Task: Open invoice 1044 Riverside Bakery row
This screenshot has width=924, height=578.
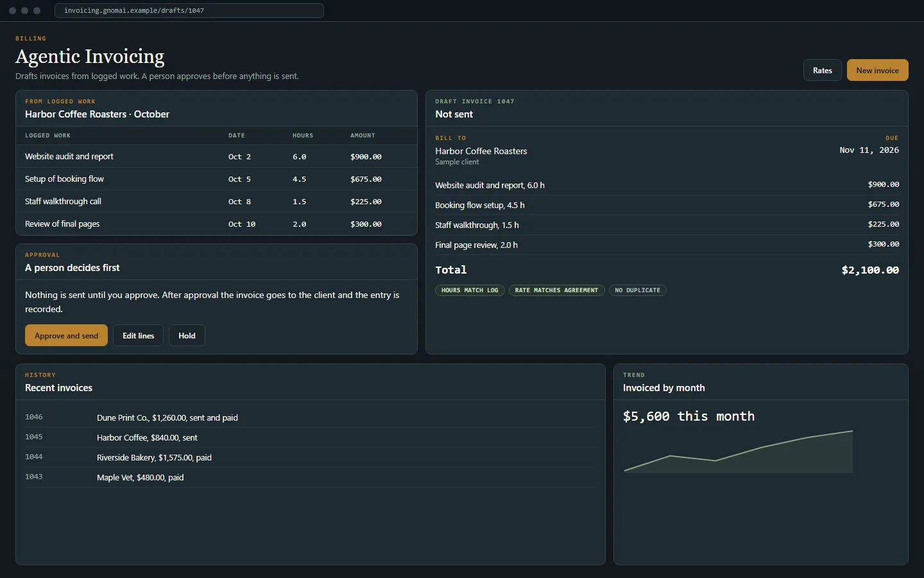Action: point(310,457)
